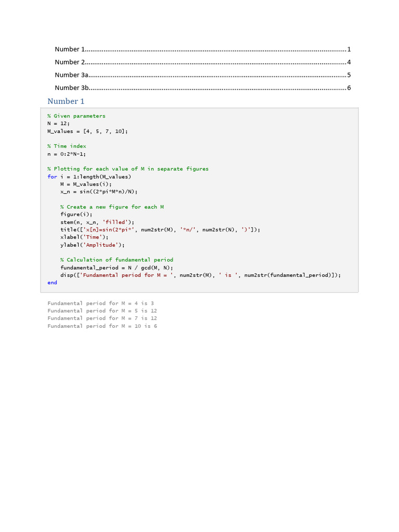
Task: Click the 'n = 0:2*N-1;' code line
Action: [66, 154]
